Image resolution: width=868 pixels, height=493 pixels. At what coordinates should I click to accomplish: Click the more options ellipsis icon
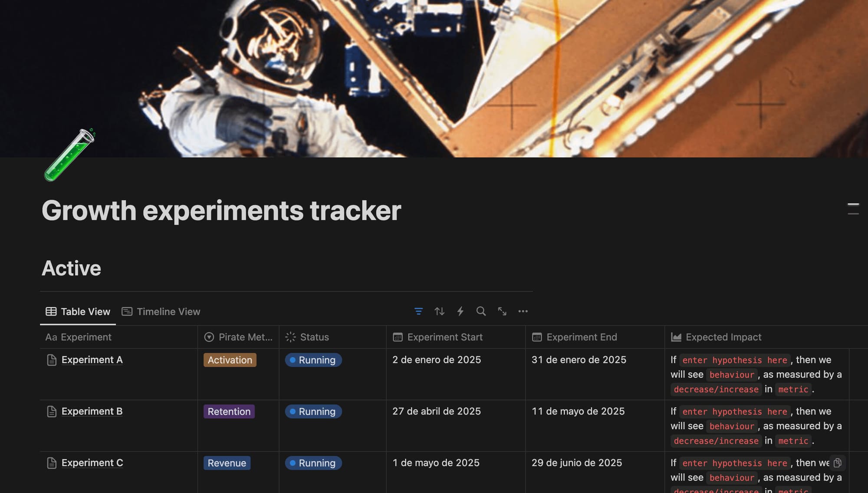tap(523, 311)
